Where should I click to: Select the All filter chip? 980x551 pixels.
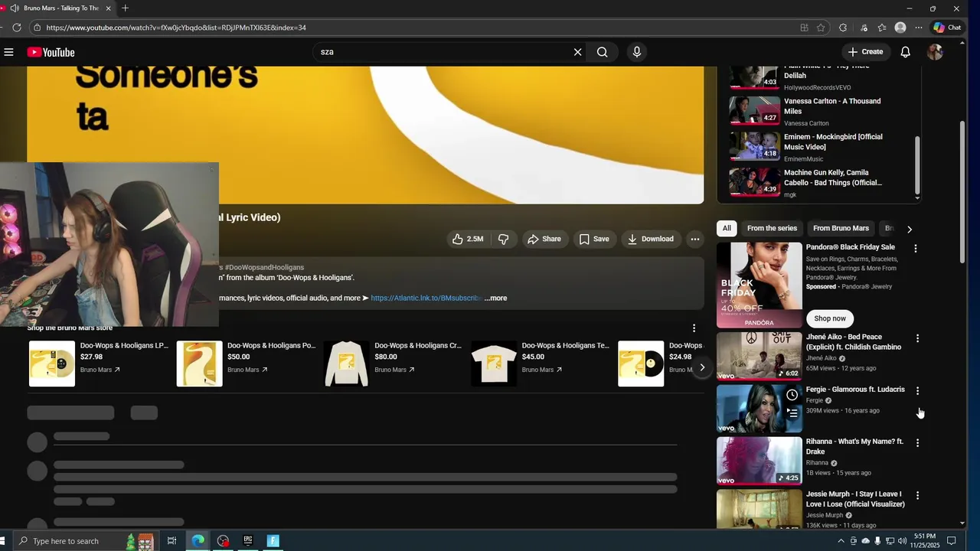coord(727,228)
